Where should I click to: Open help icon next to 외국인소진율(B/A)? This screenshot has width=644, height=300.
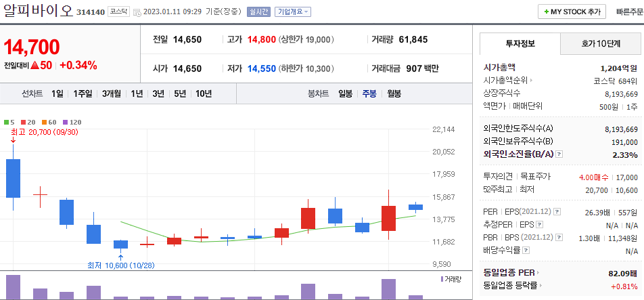click(559, 154)
